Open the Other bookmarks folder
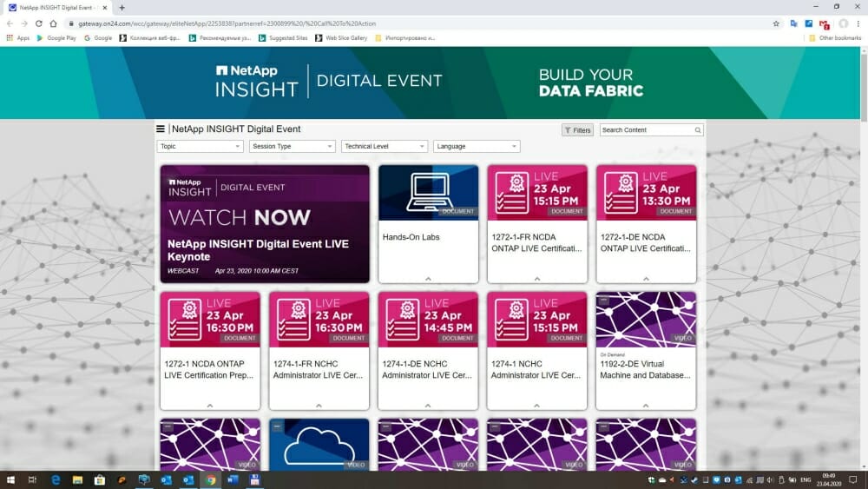 [835, 38]
